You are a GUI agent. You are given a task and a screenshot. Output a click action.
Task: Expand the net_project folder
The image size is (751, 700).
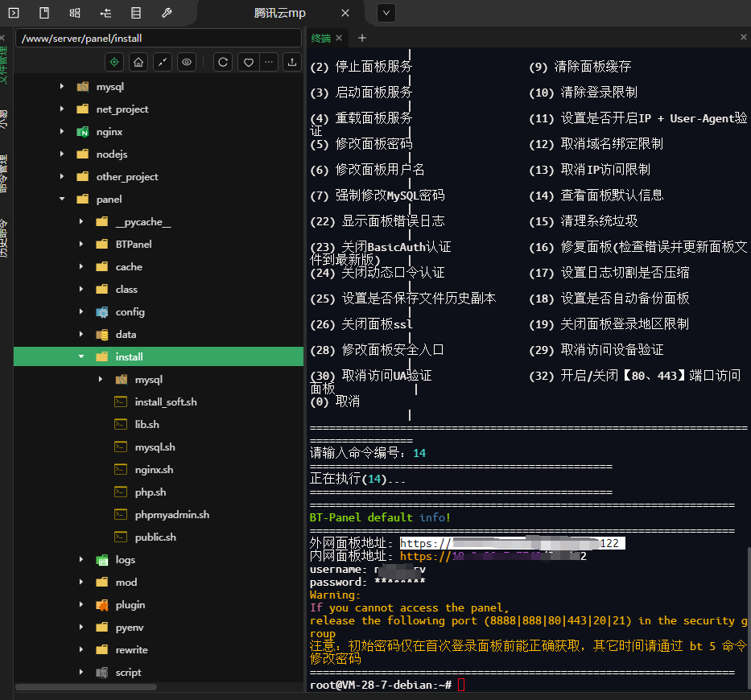coord(62,109)
